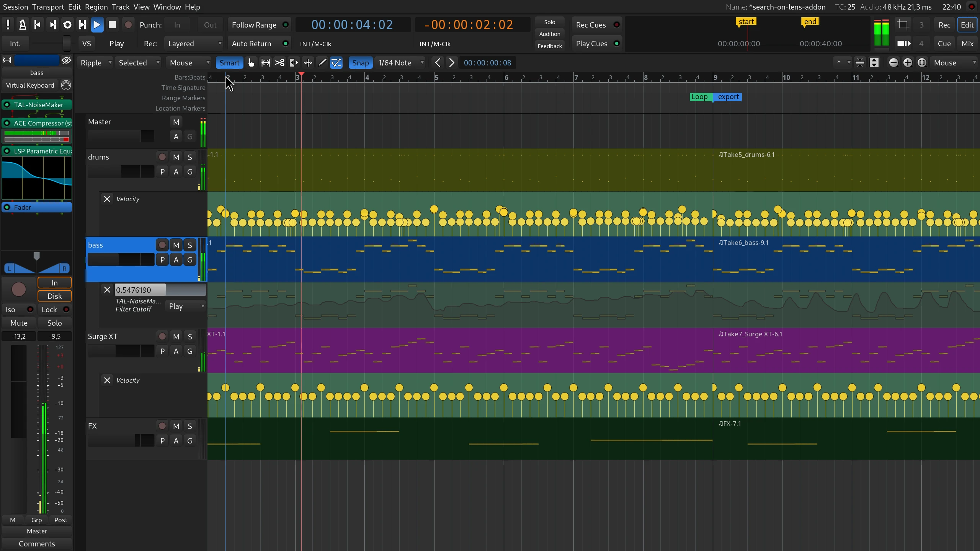This screenshot has height=551, width=980.
Task: Close the drums Velocity automation lane
Action: point(107,199)
